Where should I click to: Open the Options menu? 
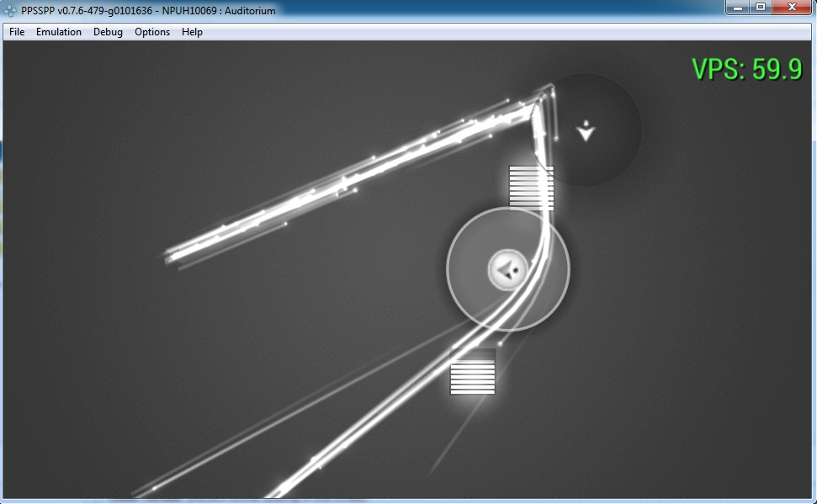click(x=152, y=32)
